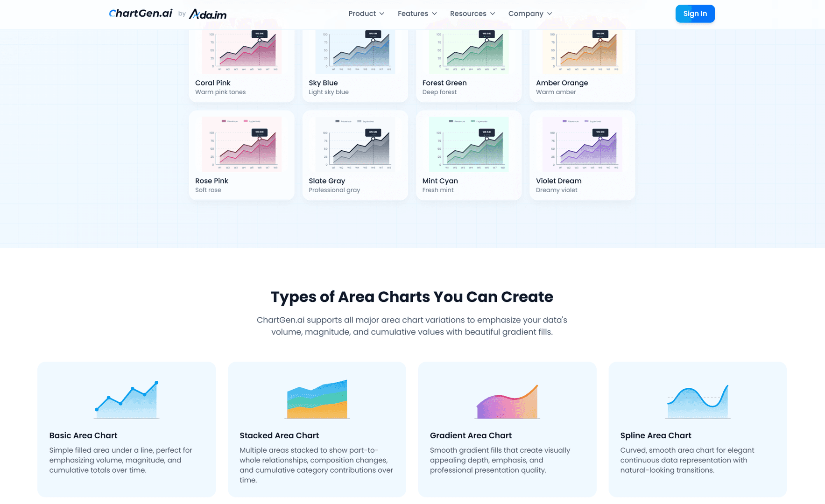
Task: Select the Slate Gray theme preview
Action: (x=355, y=145)
